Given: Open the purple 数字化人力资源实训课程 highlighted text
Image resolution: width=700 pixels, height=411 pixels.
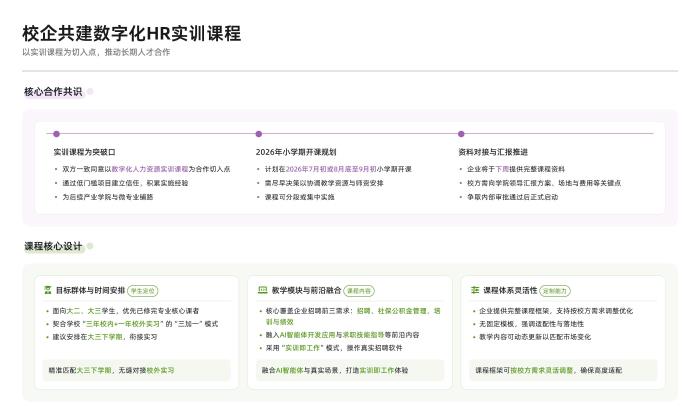Looking at the screenshot, I should [150, 169].
